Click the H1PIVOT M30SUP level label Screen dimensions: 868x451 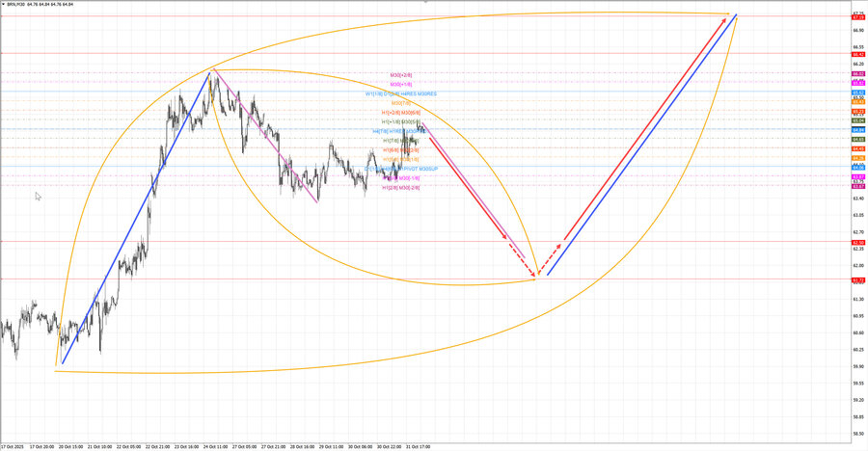[401, 169]
